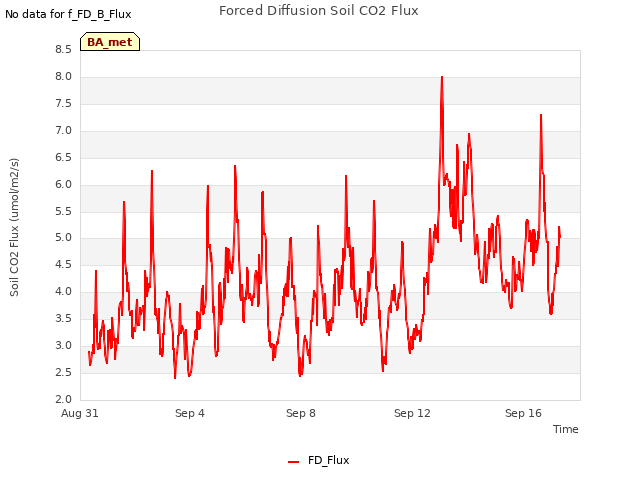
Task: Click the Soil CO2 Flux y-axis label
Action: click(14, 227)
